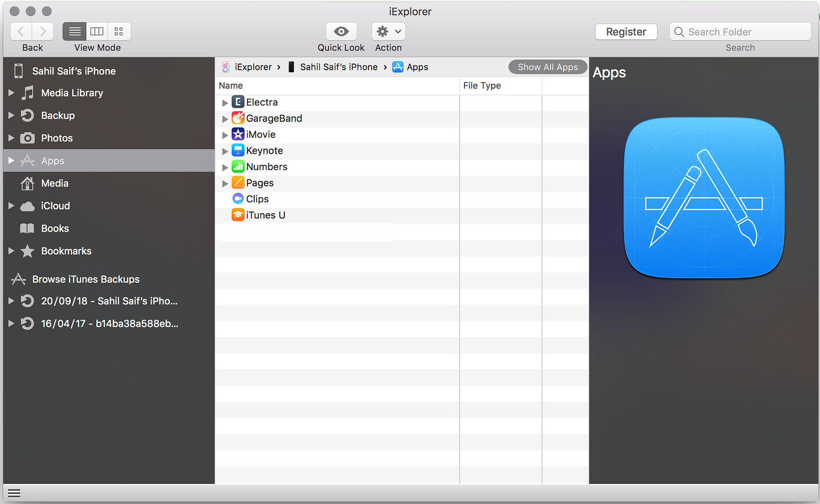
Task: Expand the Apps sidebar item
Action: tap(11, 160)
